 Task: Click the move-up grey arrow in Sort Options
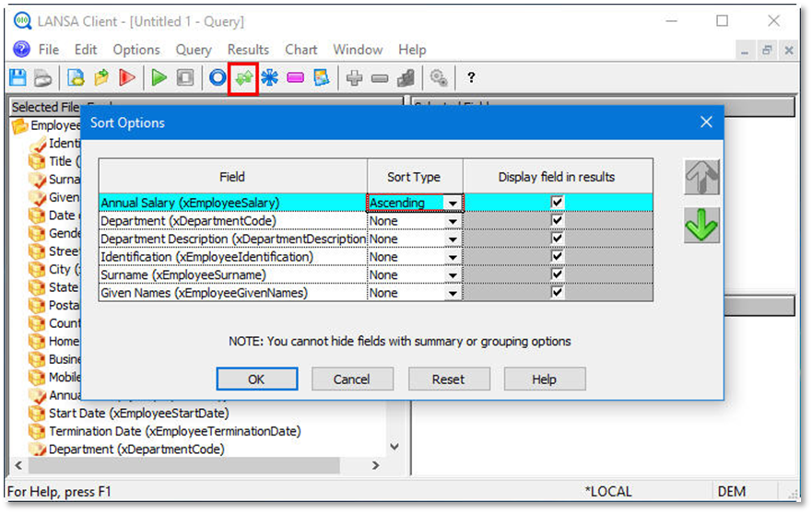pos(701,177)
